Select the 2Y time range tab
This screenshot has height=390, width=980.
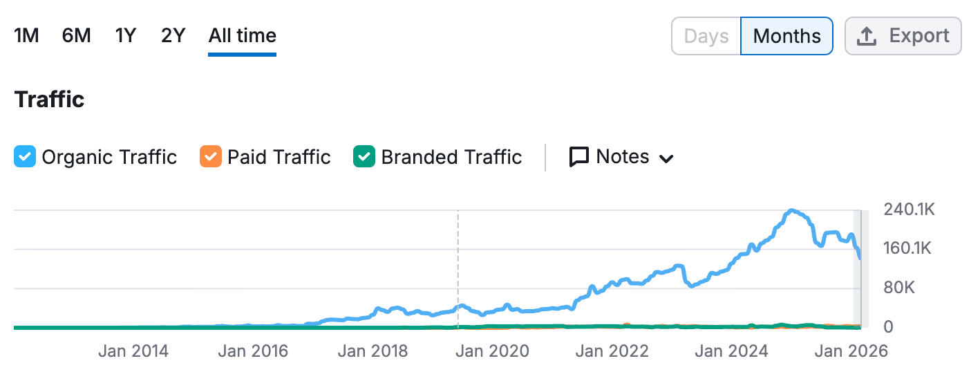[173, 35]
